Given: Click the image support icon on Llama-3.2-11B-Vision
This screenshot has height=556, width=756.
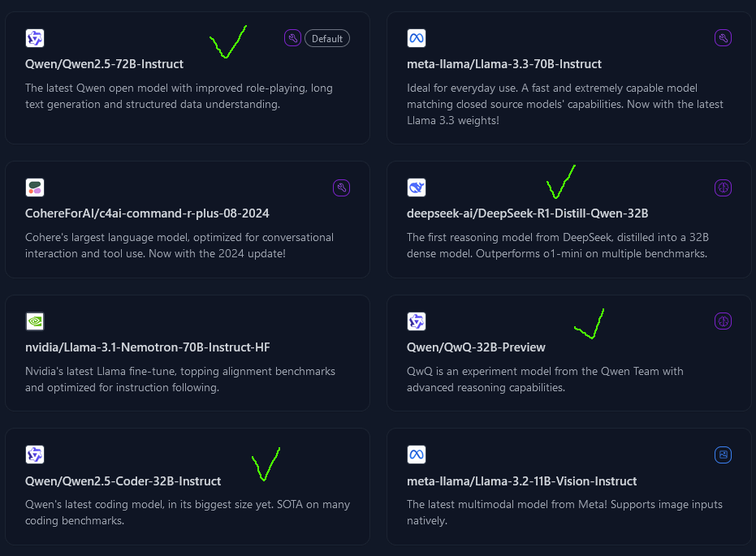Looking at the screenshot, I should tap(723, 455).
